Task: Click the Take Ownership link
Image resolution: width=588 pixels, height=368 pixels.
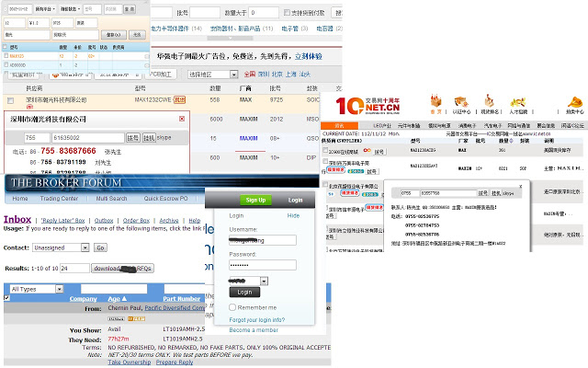Action: 130,362
